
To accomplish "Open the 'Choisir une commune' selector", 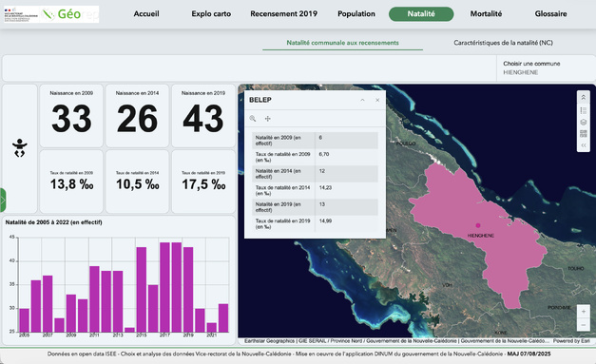I will point(546,68).
